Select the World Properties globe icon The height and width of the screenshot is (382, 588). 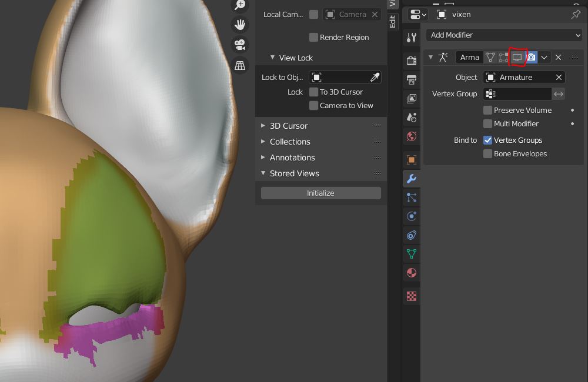click(x=411, y=137)
